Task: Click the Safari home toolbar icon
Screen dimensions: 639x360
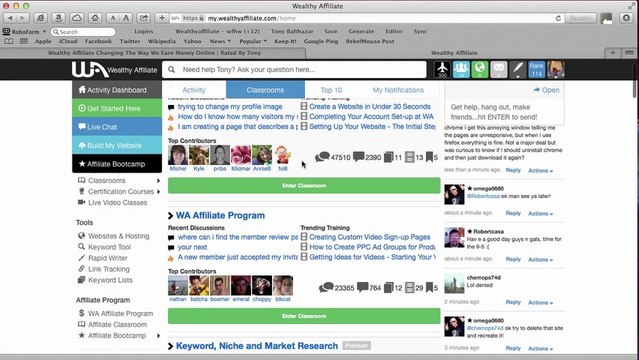Action: [95, 18]
